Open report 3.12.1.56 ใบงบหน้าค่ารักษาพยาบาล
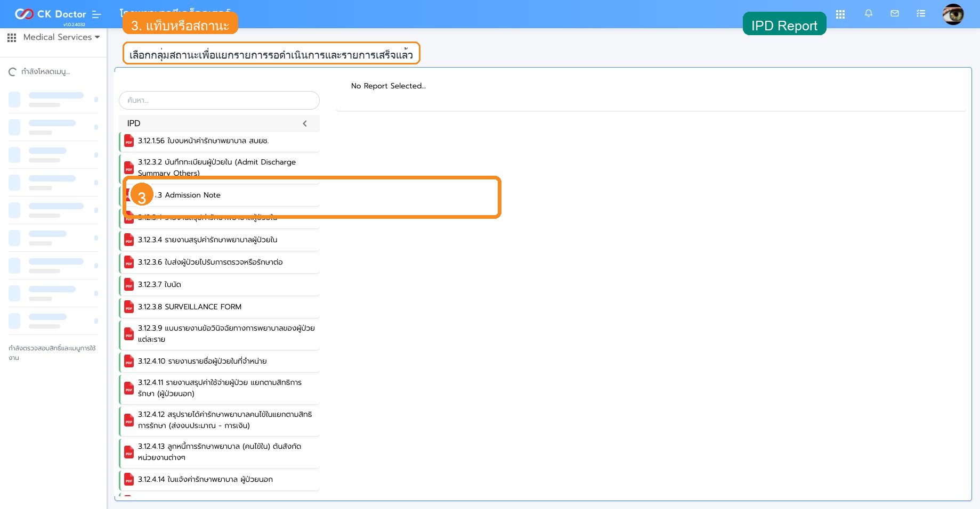Viewport: 980px width, 509px height. coord(220,141)
